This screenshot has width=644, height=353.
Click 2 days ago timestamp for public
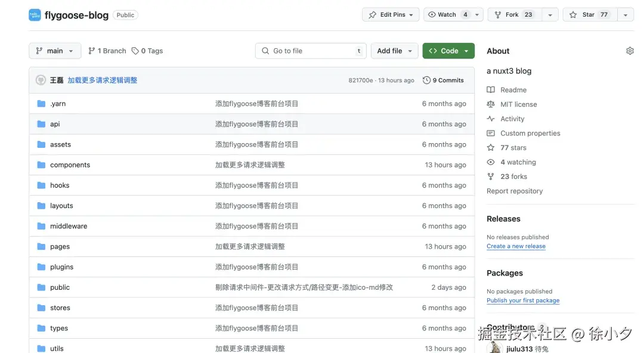pyautogui.click(x=448, y=287)
